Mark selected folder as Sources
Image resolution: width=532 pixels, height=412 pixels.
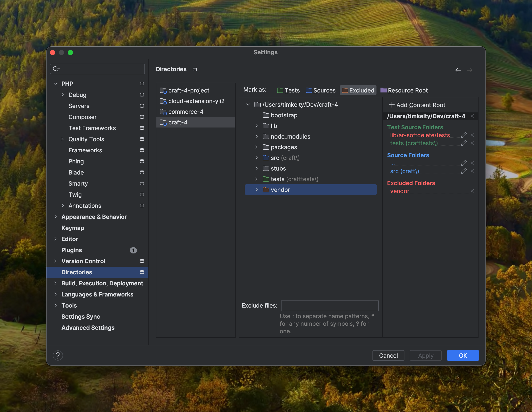tap(321, 90)
